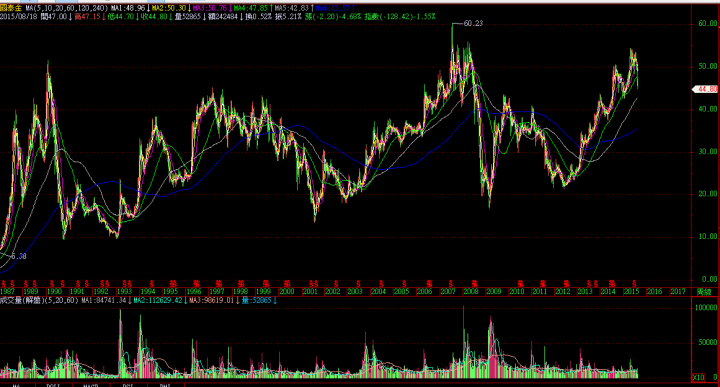The image size is (720, 387).
Task: Click the MA(5,10,20,60,120,240) parameter label
Action: click(x=67, y=8)
